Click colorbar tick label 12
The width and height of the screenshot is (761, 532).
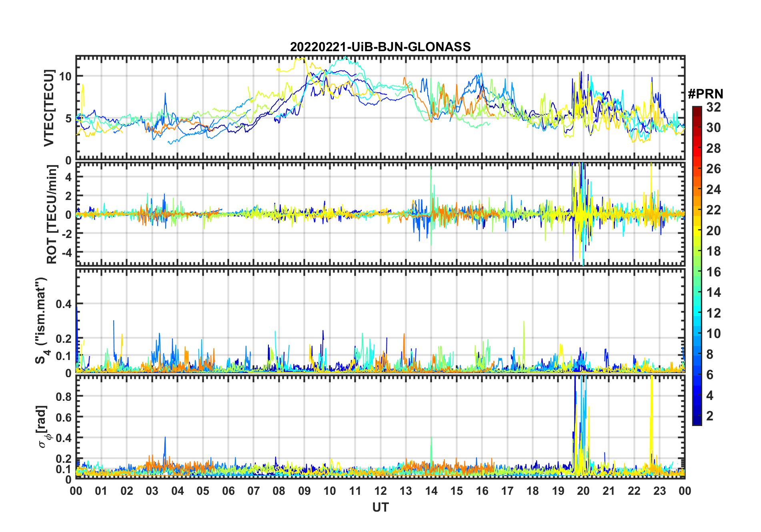713,313
